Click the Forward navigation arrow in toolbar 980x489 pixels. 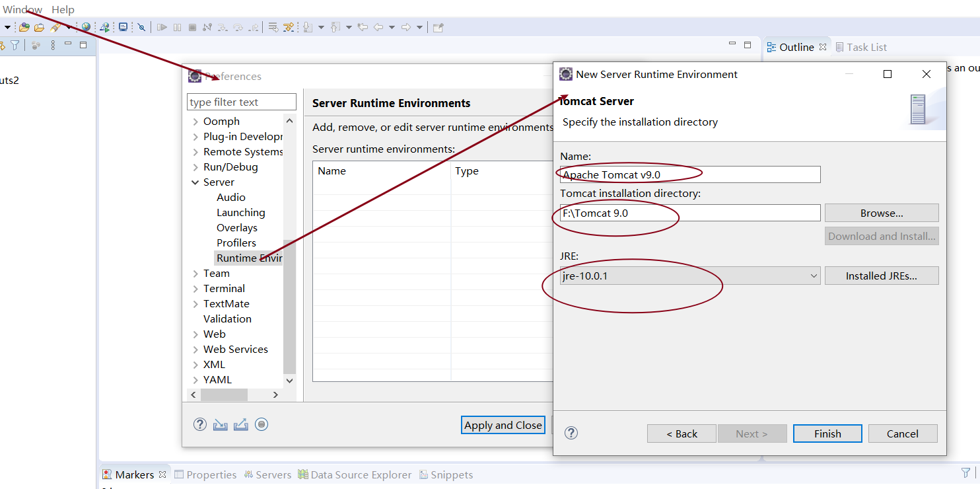pyautogui.click(x=405, y=27)
